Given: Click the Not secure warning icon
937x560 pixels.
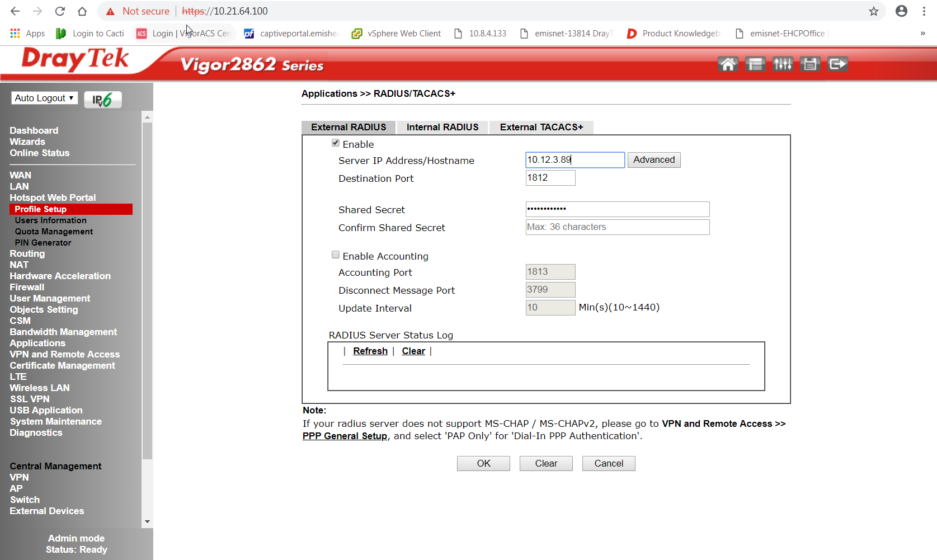Looking at the screenshot, I should (x=111, y=11).
